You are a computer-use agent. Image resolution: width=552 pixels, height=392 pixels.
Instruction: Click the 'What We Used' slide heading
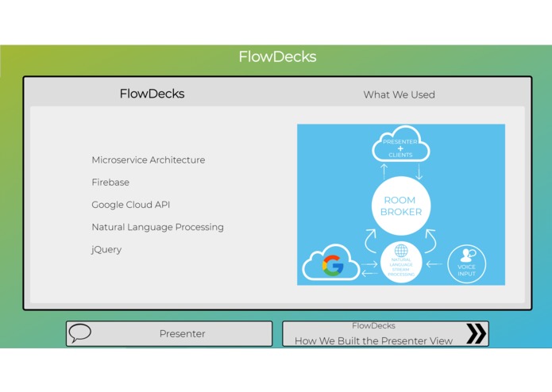[x=399, y=94]
